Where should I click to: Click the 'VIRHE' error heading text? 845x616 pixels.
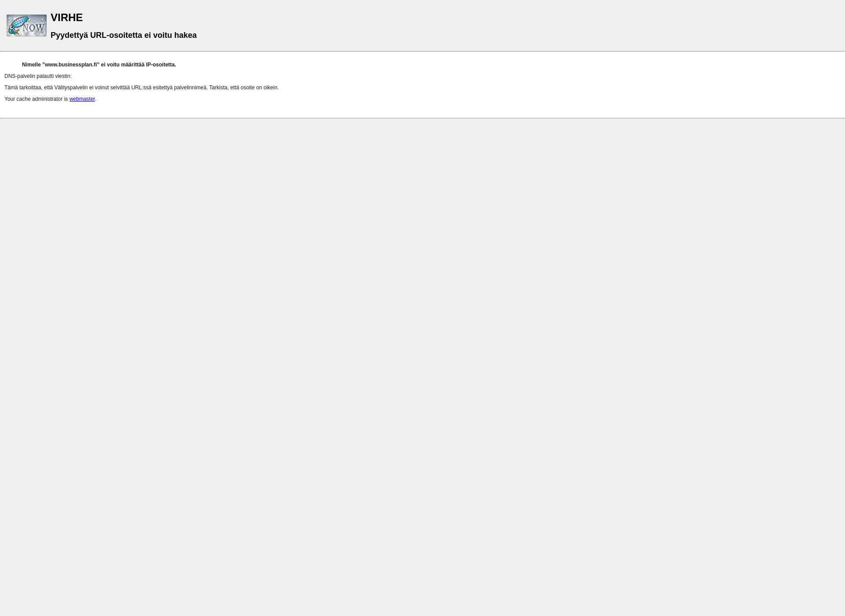[x=67, y=18]
